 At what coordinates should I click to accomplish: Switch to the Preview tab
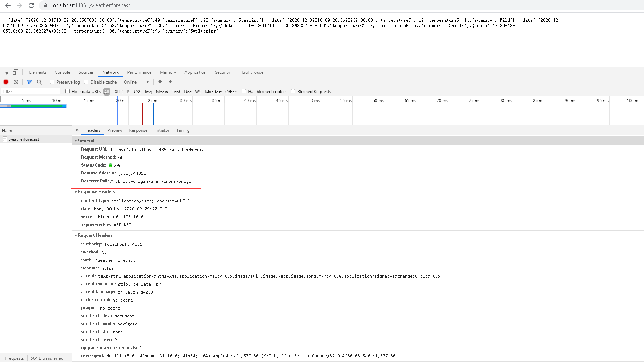coord(114,130)
